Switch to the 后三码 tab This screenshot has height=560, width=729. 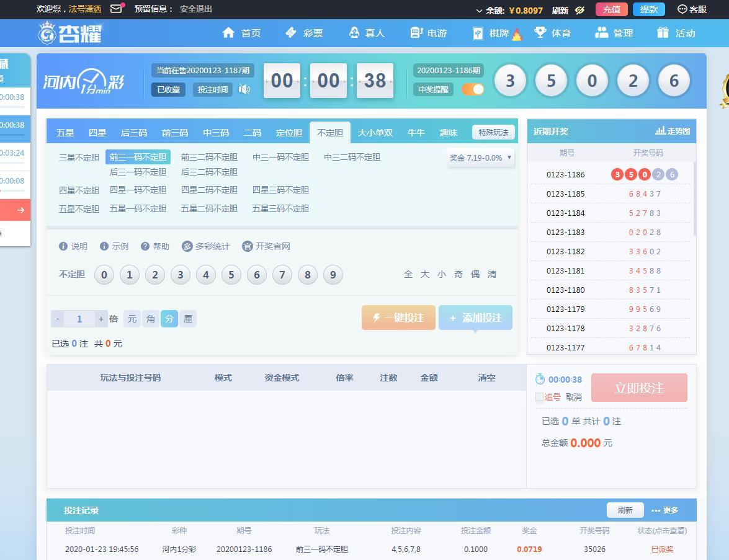[134, 133]
